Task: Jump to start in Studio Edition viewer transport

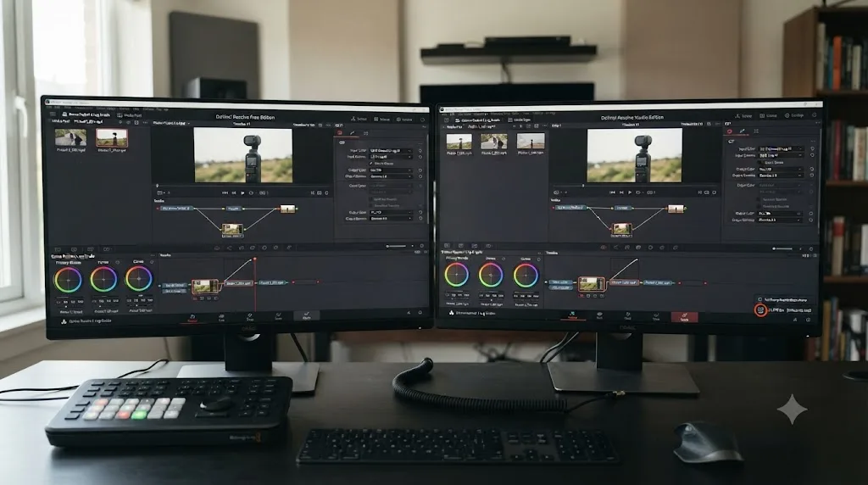Action: pyautogui.click(x=612, y=192)
